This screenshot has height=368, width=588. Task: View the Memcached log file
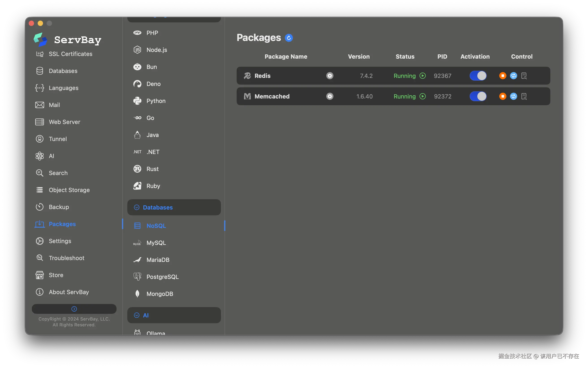coord(524,96)
